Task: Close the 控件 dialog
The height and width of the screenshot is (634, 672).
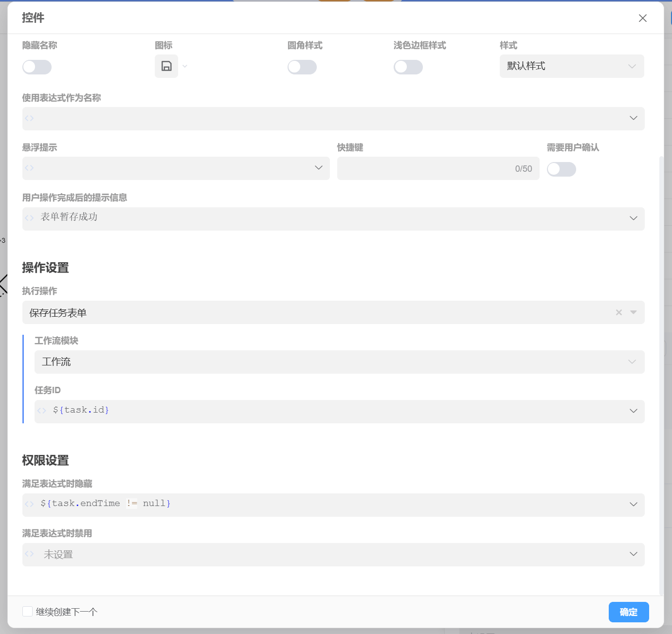Action: 642,18
